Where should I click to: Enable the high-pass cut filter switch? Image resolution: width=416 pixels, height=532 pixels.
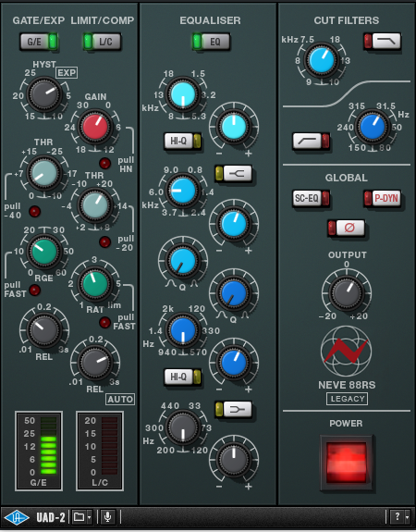point(311,141)
